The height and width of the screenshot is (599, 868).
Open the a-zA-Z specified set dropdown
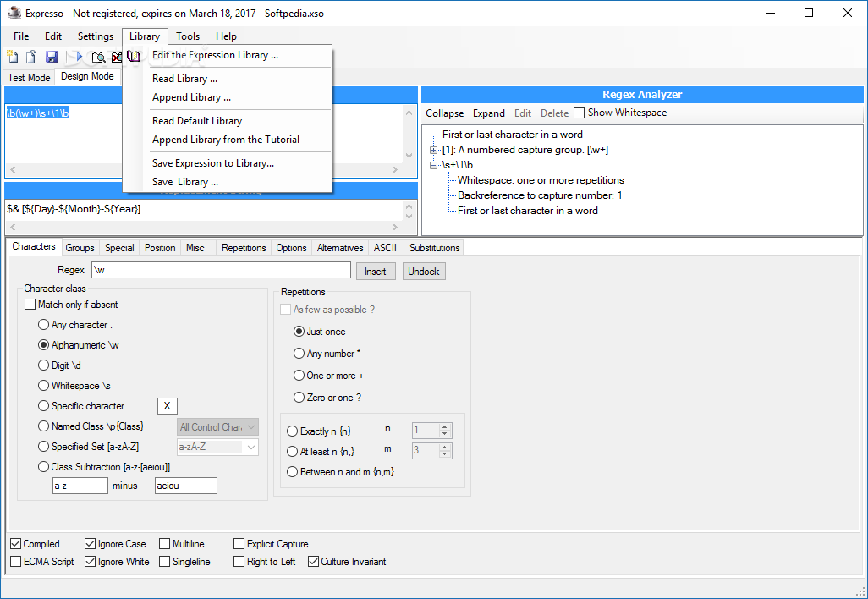tap(251, 448)
